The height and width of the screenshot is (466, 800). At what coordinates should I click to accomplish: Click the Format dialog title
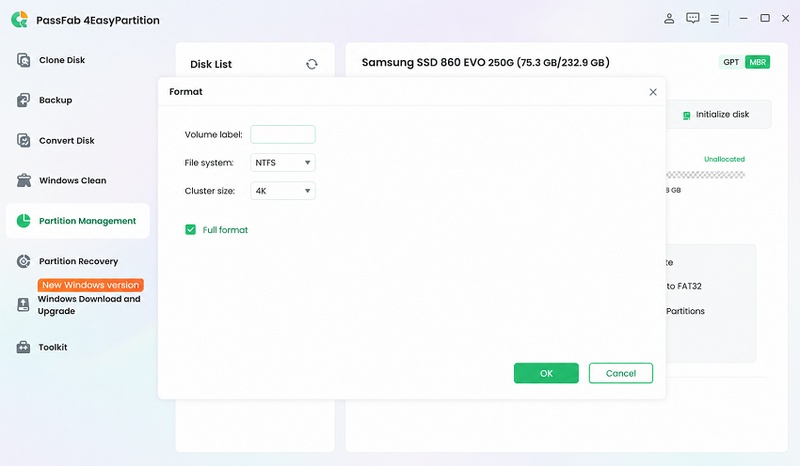click(186, 91)
